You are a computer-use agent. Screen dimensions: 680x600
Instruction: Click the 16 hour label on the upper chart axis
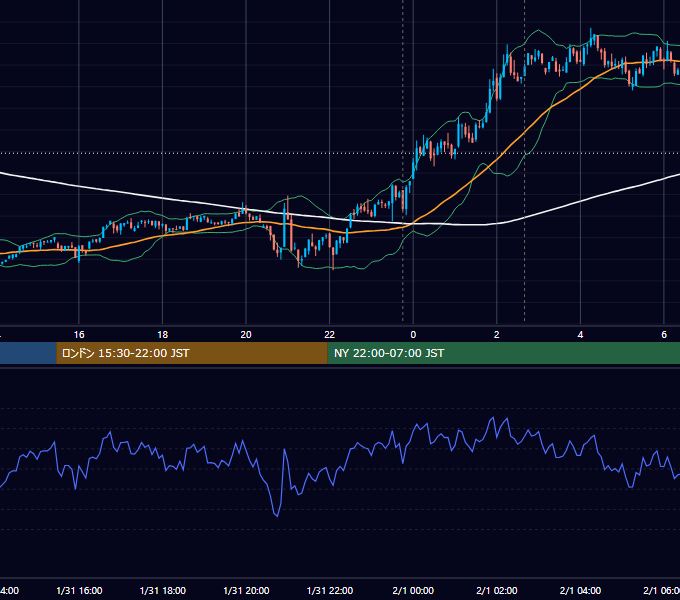tap(79, 335)
